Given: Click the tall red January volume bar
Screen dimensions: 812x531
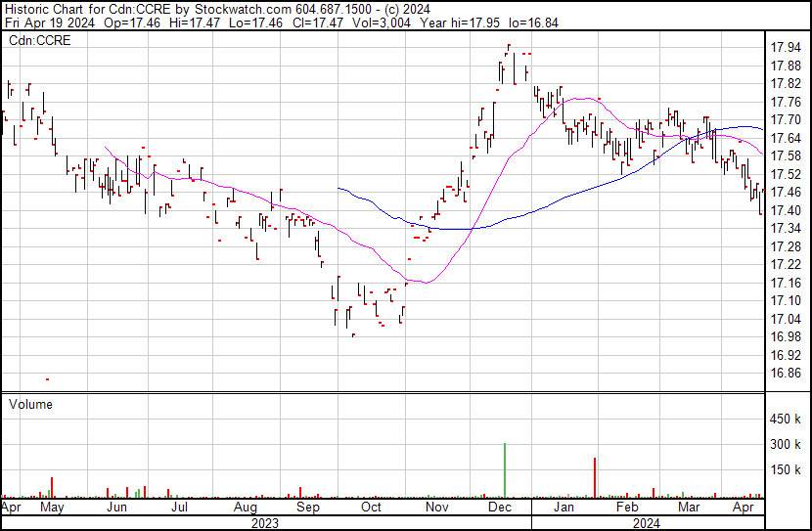Looking at the screenshot, I should coord(595,477).
